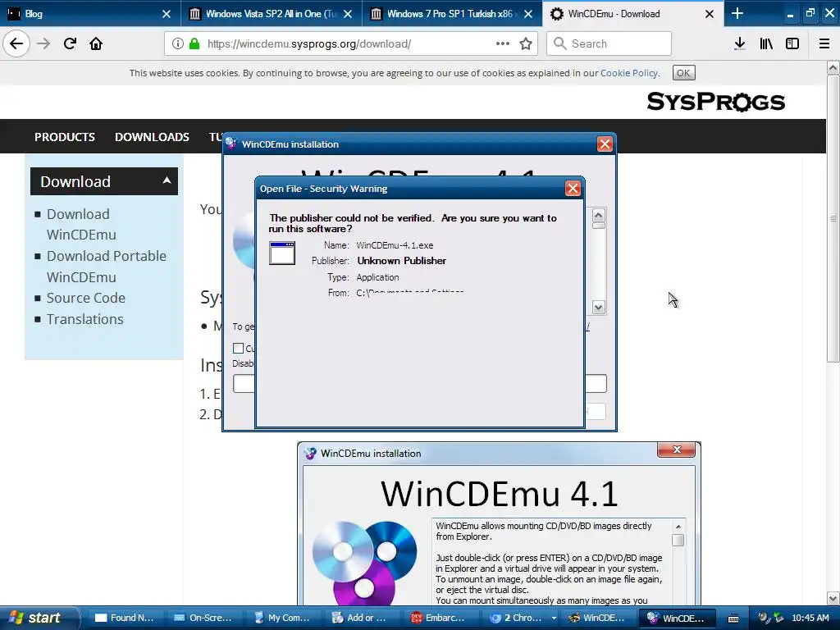Expand the 2 Chrome taskbar group

click(554, 618)
